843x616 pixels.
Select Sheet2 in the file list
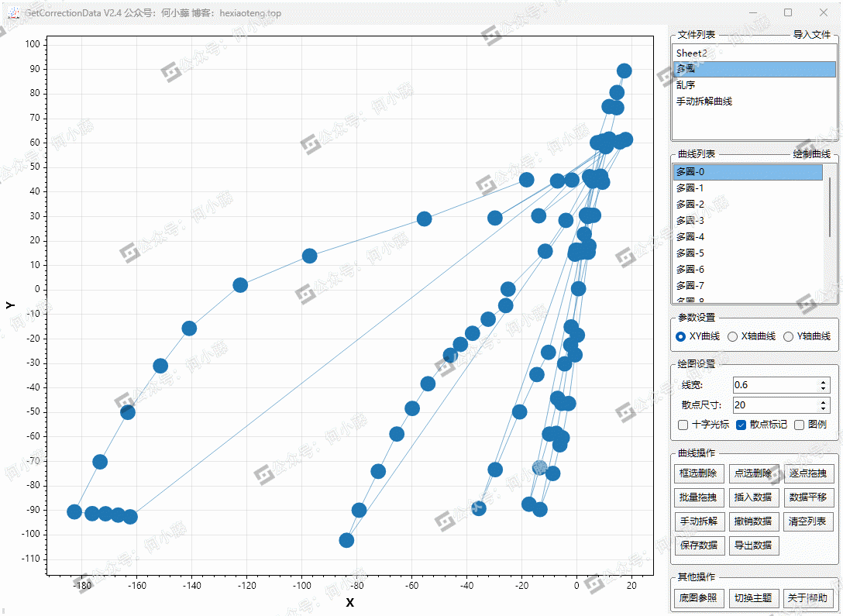point(691,53)
